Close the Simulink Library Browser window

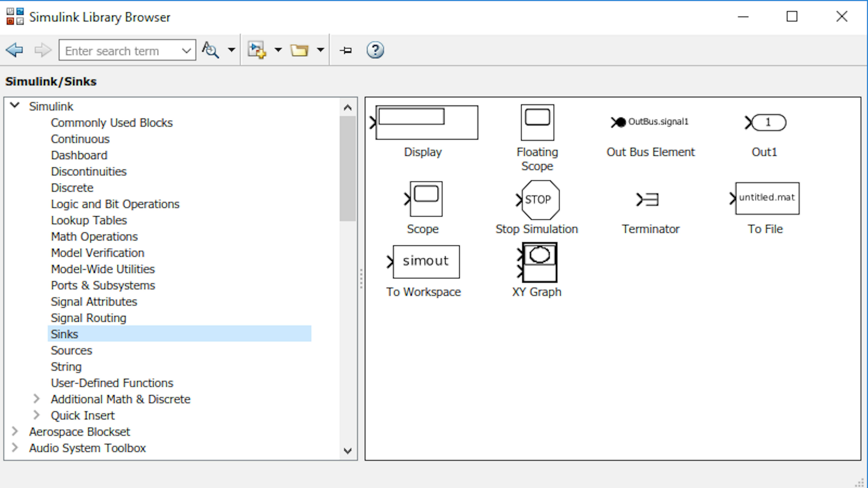(842, 16)
